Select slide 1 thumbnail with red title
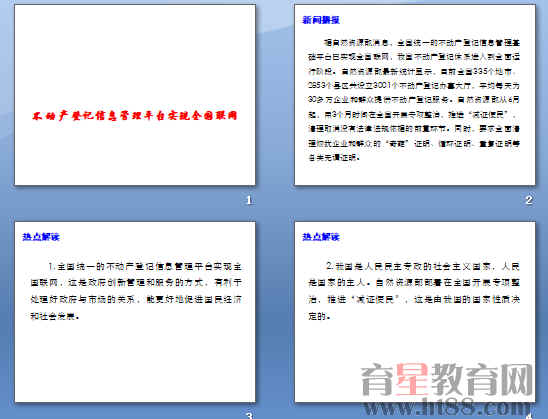Screen dimensions: 548x419 tap(135, 95)
